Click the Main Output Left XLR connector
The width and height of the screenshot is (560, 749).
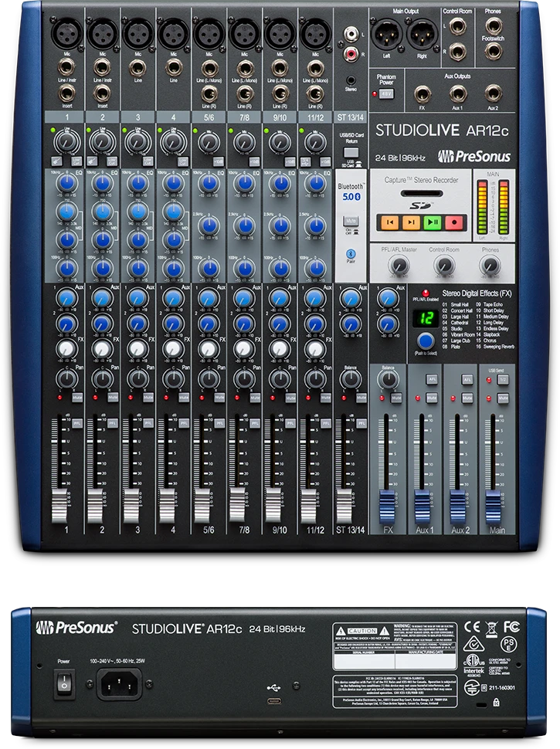click(386, 35)
